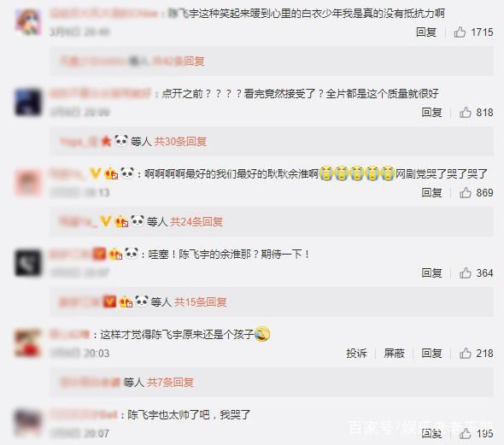Click 屏蔽 to block the comment
504x445 pixels.
(x=394, y=354)
